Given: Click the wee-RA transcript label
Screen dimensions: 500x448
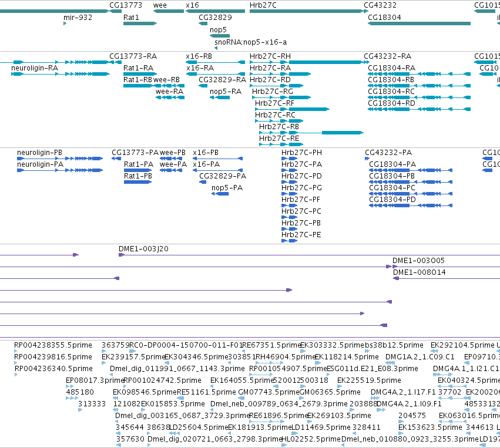Looking at the screenshot, I should pyautogui.click(x=169, y=92).
